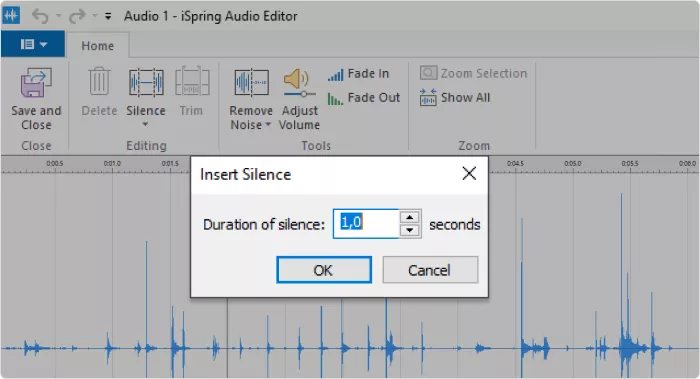The width and height of the screenshot is (700, 379).
Task: Click the 0:00.5 mark on the timeline ruler
Action: pyautogui.click(x=54, y=164)
